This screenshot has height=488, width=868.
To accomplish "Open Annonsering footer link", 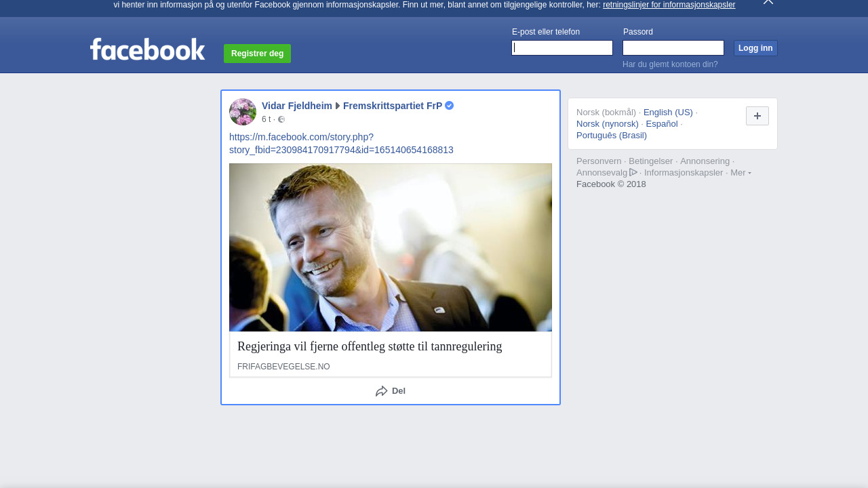I will pyautogui.click(x=705, y=161).
